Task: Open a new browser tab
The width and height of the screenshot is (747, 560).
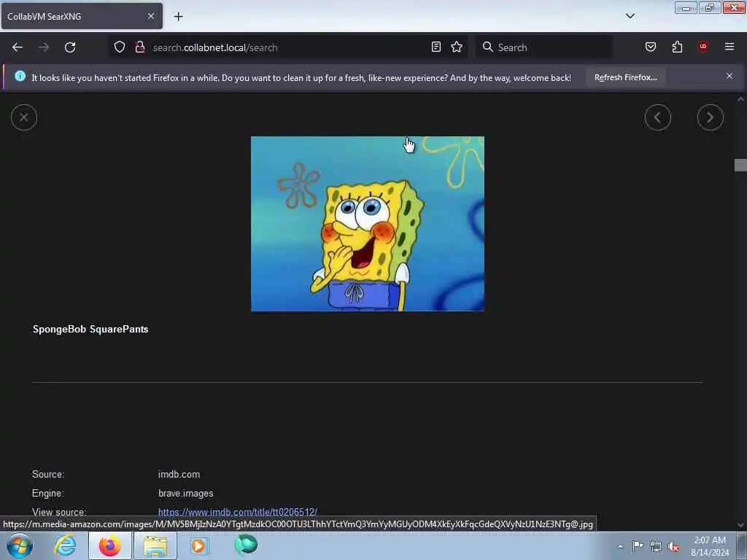Action: (x=178, y=17)
